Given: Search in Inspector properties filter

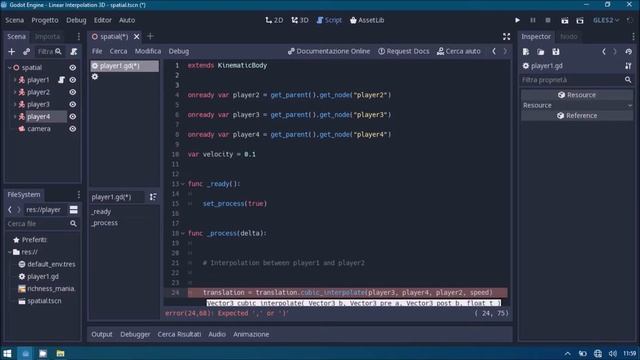Looking at the screenshot, I should coord(577,80).
